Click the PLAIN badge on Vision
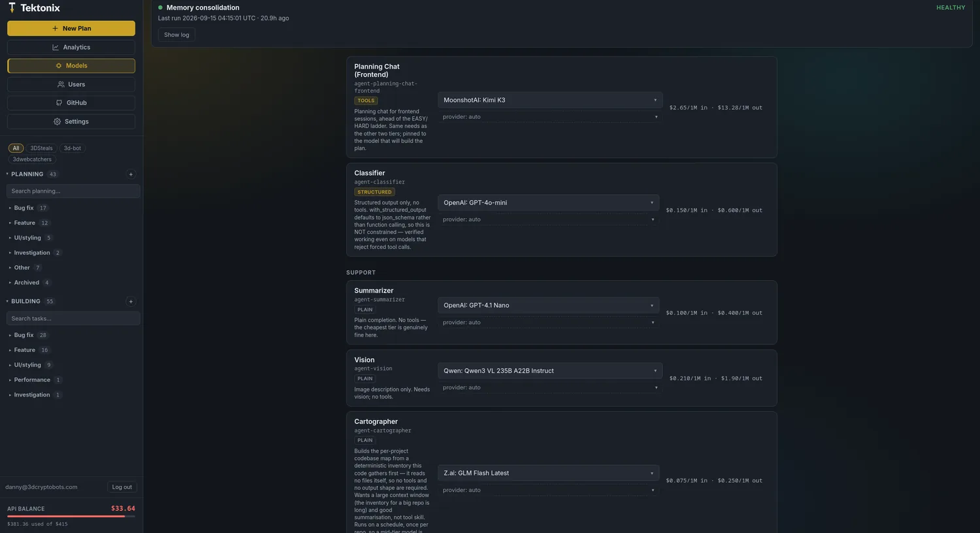This screenshot has height=533, width=980. (365, 379)
